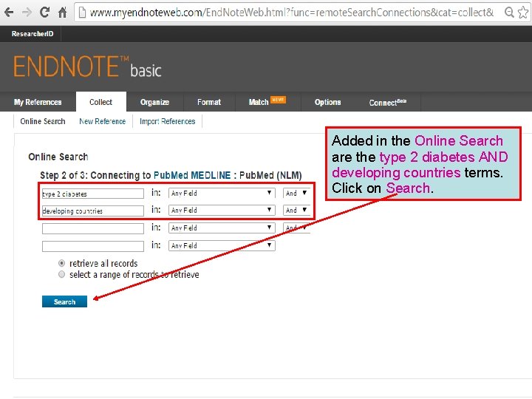Image resolution: width=532 pixels, height=399 pixels.
Task: Open Any Field dropdown in fourth row
Action: click(222, 245)
